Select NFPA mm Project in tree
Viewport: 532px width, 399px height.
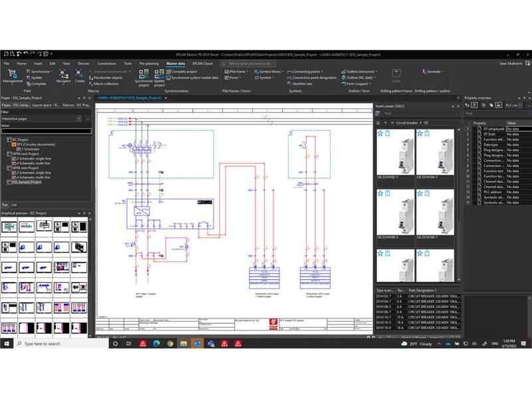click(25, 168)
